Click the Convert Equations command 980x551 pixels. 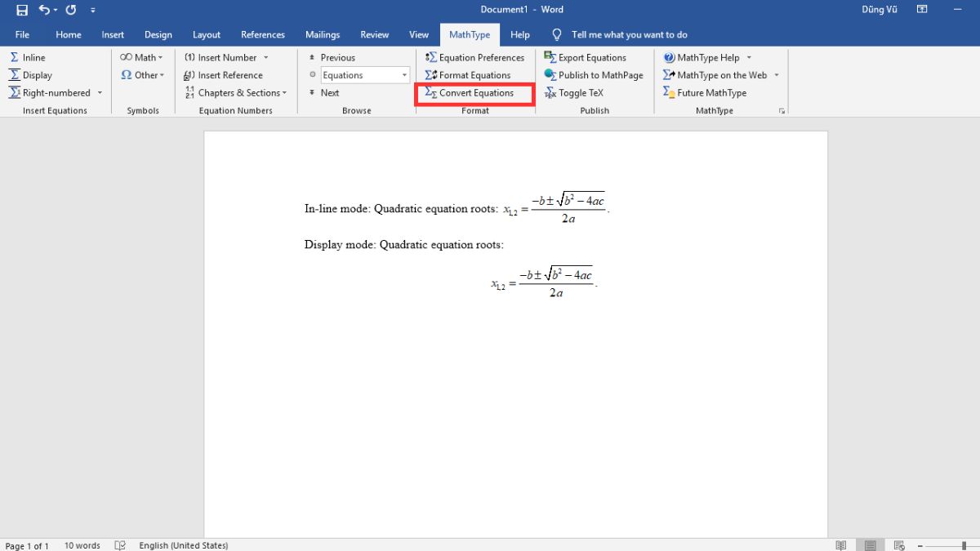pyautogui.click(x=474, y=92)
